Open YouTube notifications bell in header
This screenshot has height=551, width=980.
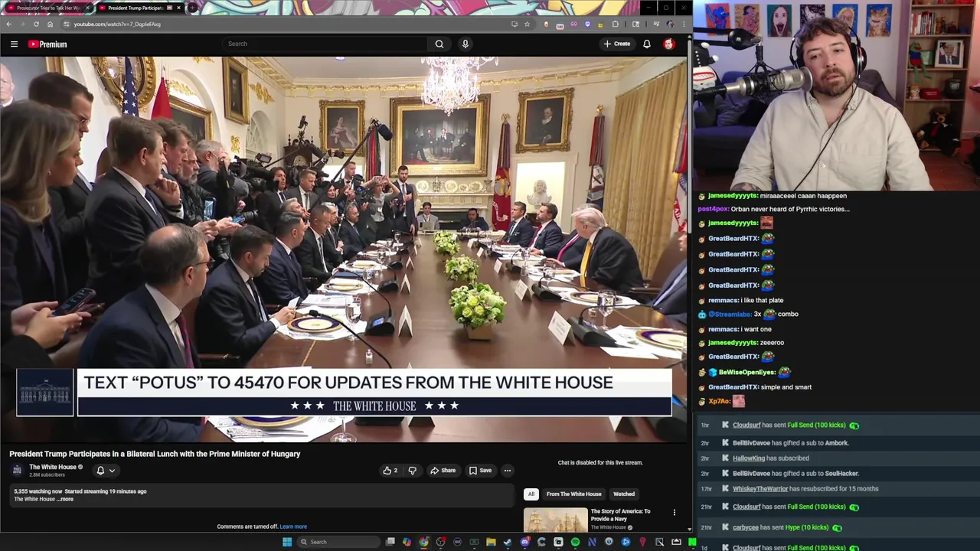tap(647, 44)
